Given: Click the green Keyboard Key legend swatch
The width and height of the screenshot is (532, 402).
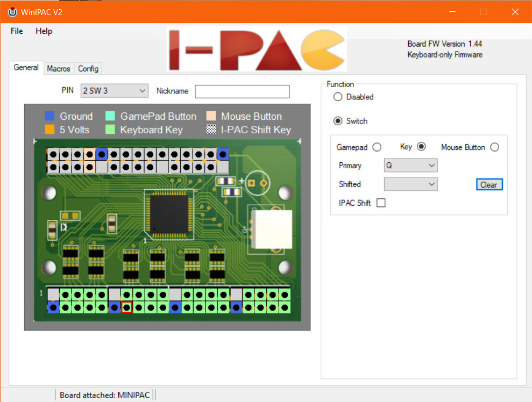Looking at the screenshot, I should [110, 130].
